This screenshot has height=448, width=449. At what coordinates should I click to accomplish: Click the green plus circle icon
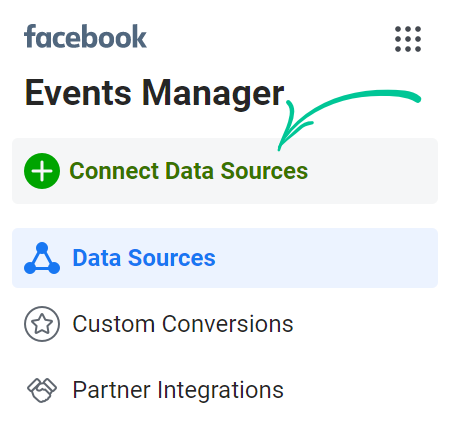pos(42,171)
